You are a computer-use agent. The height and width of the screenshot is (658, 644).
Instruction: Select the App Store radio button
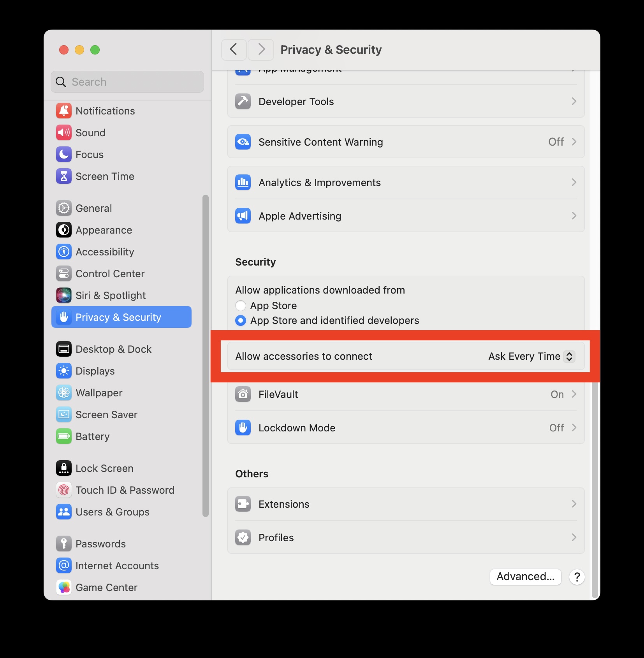[241, 305]
